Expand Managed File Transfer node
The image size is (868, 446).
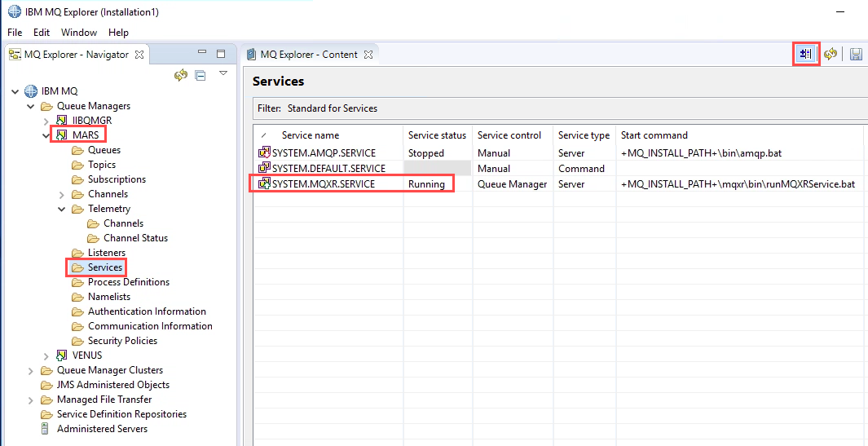pyautogui.click(x=31, y=400)
